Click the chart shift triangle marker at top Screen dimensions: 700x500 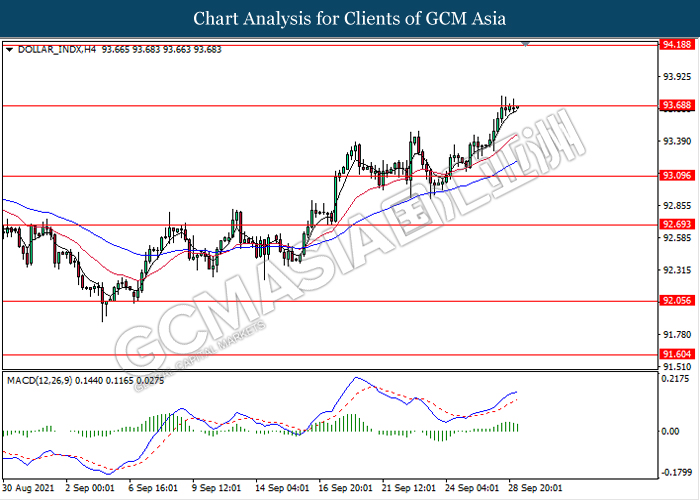tap(525, 44)
